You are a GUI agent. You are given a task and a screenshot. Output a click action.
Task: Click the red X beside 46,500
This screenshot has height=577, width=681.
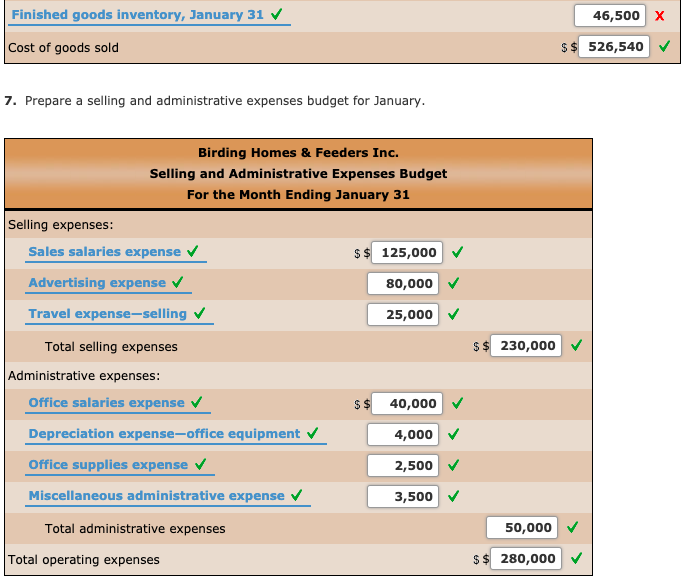tap(660, 16)
